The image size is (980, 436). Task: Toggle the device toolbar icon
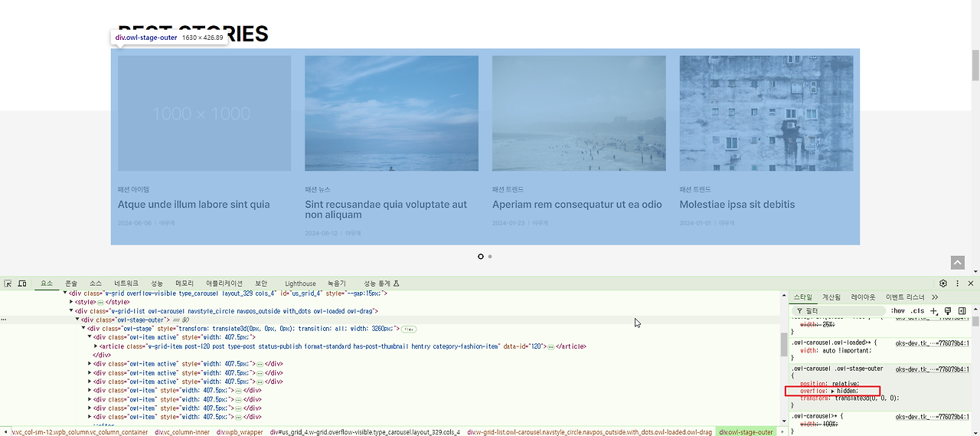pyautogui.click(x=22, y=284)
